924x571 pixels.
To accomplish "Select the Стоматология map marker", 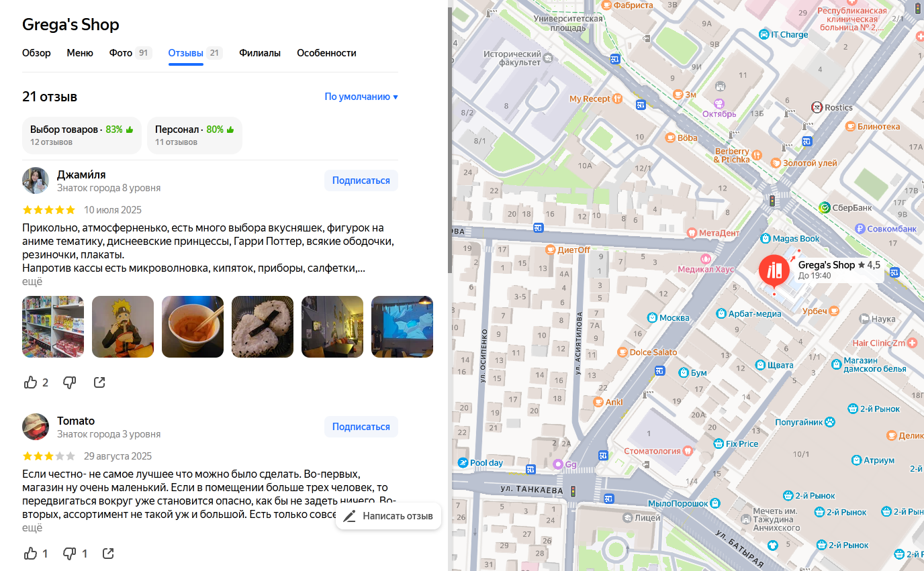I will coord(687,451).
